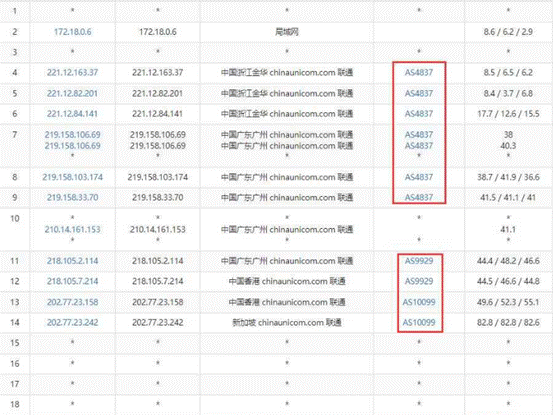Open the 202.77.23.242 IP link
The height and width of the screenshot is (415, 553).
pyautogui.click(x=72, y=323)
